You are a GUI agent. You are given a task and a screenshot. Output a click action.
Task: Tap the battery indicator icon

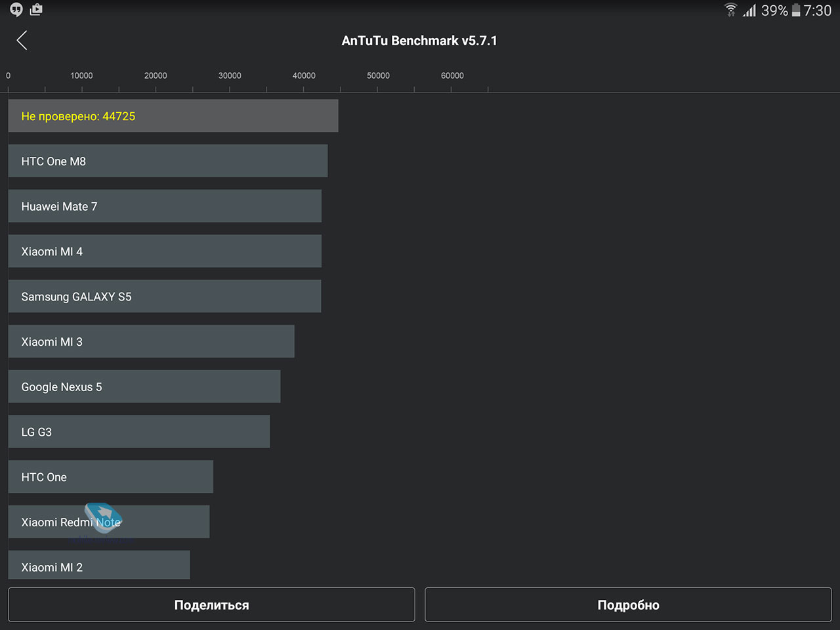pyautogui.click(x=796, y=10)
